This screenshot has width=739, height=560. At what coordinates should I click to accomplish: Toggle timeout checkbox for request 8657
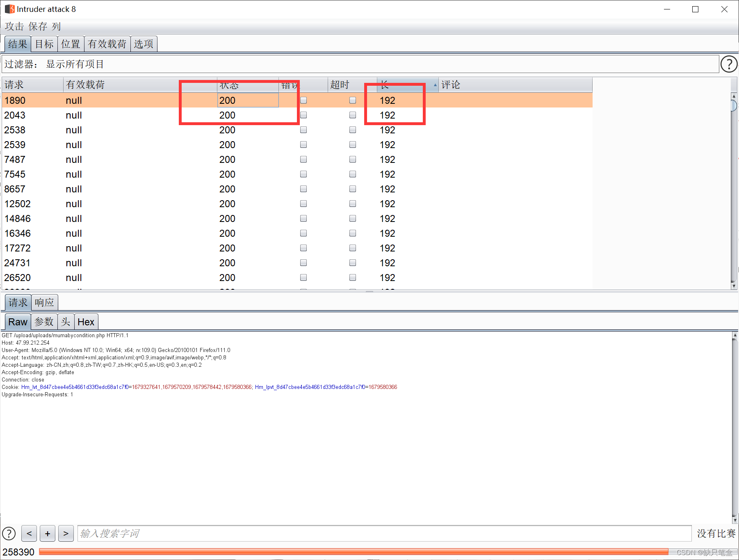353,189
